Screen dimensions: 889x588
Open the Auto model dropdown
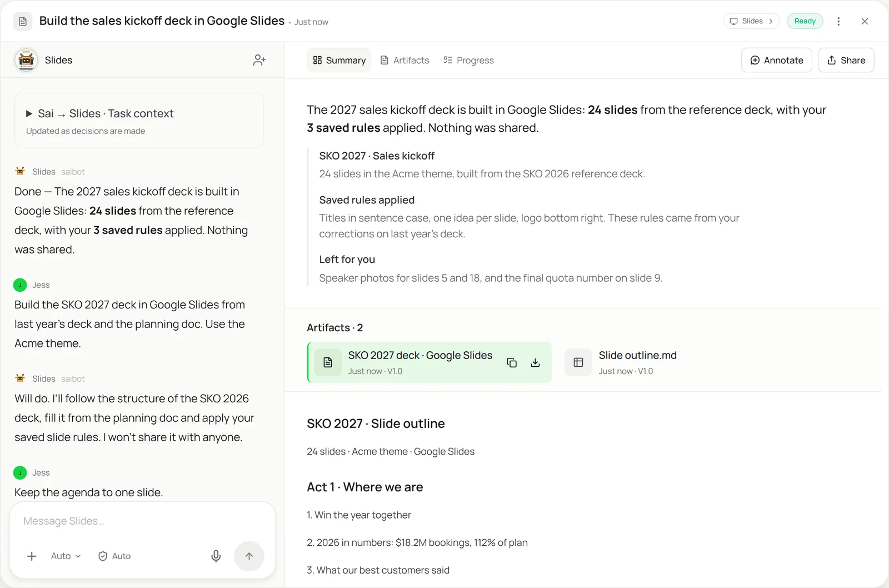(x=66, y=556)
